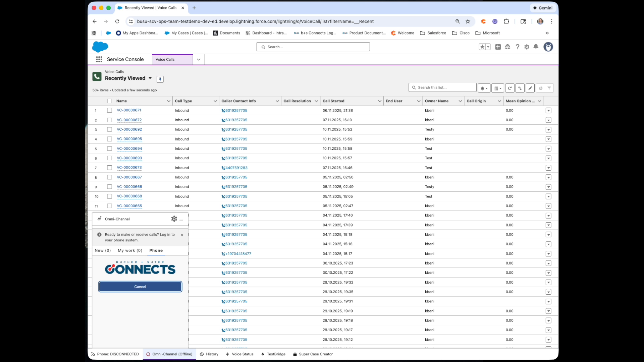The height and width of the screenshot is (362, 644).
Task: Click inside the Search this list field
Action: (442, 87)
